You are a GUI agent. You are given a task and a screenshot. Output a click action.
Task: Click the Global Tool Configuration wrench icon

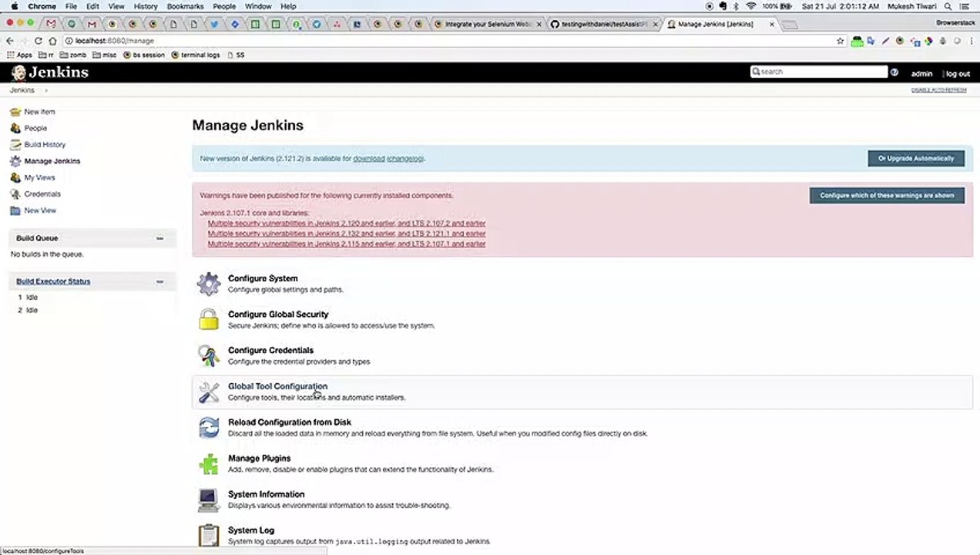click(x=209, y=392)
